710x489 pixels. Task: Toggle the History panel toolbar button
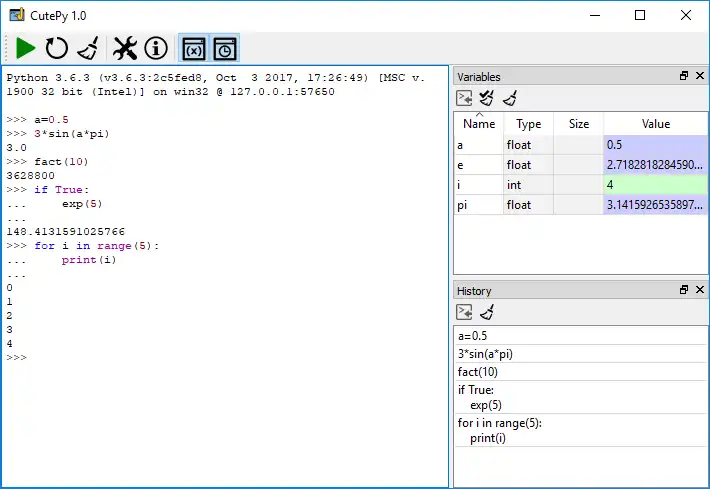tap(225, 48)
